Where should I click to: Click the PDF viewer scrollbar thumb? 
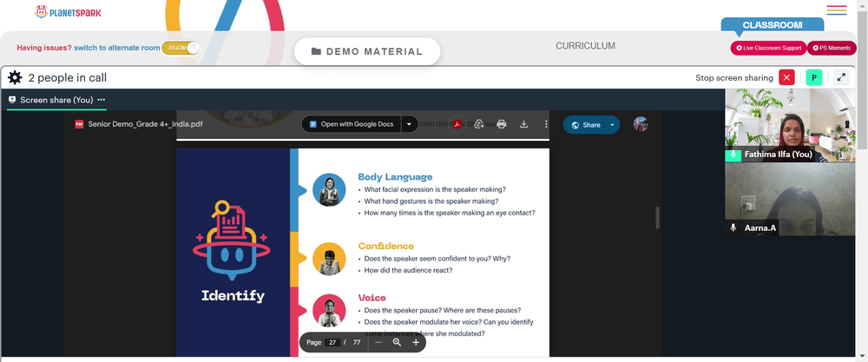[x=658, y=218]
